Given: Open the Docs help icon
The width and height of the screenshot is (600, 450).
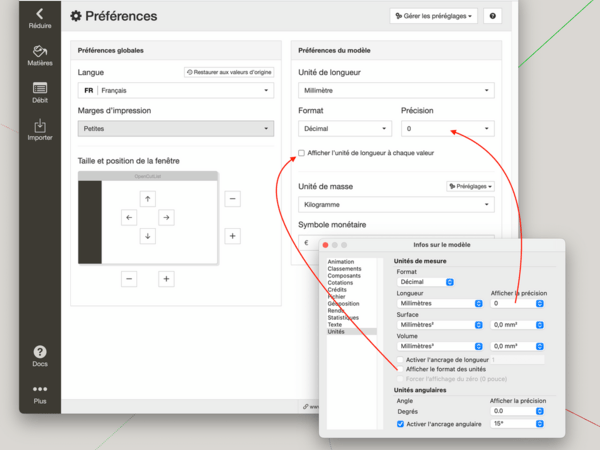Looking at the screenshot, I should pyautogui.click(x=40, y=356).
